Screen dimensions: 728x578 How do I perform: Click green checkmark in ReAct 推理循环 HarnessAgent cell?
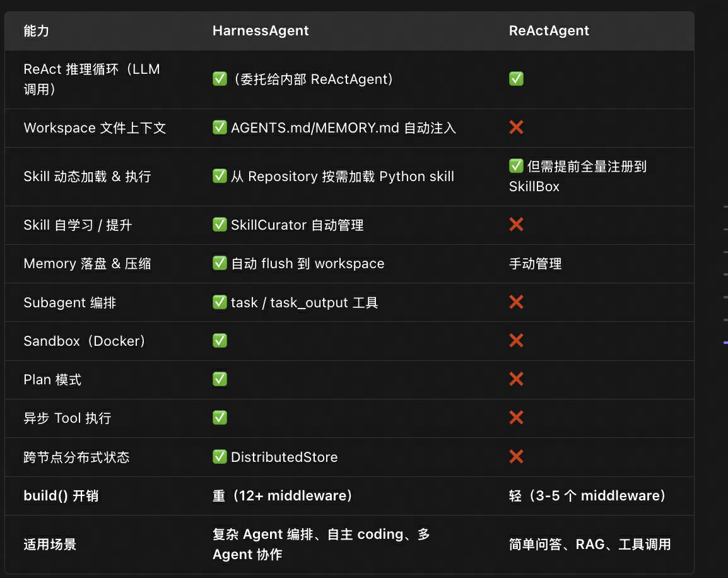[220, 78]
